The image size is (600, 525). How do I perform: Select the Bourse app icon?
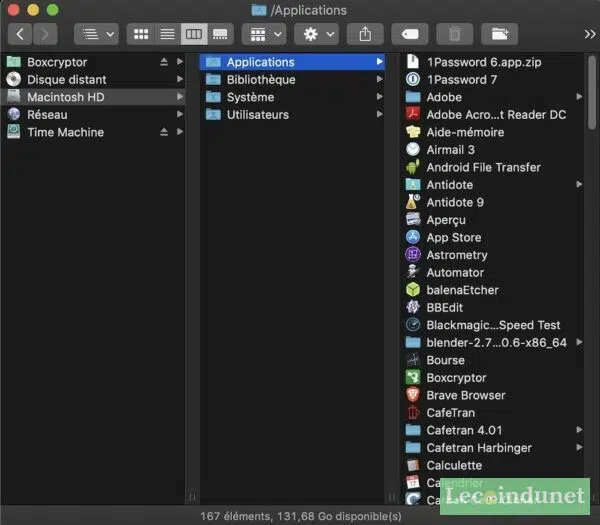click(x=413, y=360)
